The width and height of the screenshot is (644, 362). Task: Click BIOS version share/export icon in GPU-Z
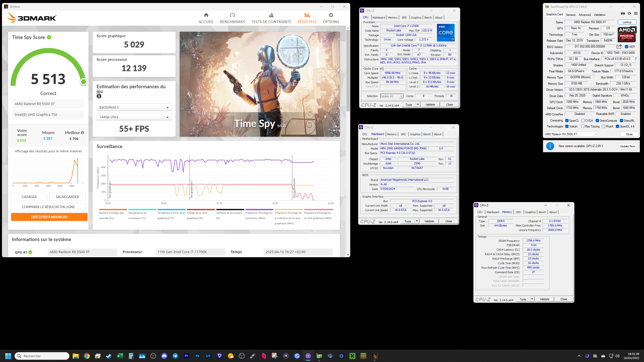coord(619,47)
